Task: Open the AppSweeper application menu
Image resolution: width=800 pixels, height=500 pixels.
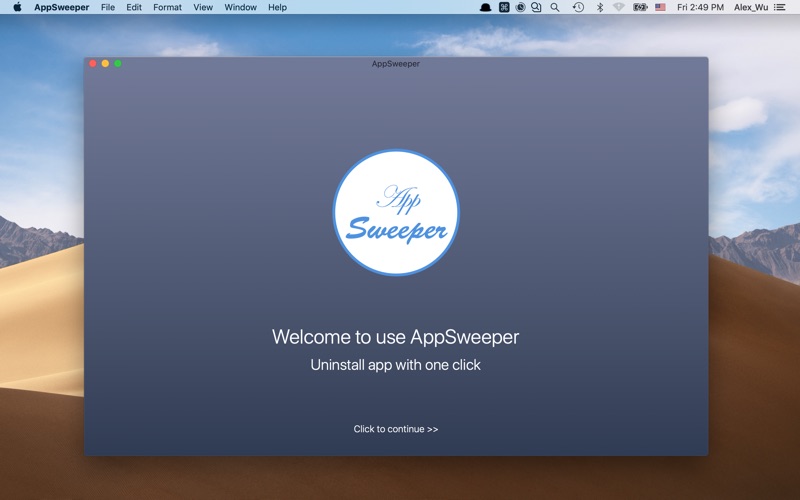Action: 62,7
